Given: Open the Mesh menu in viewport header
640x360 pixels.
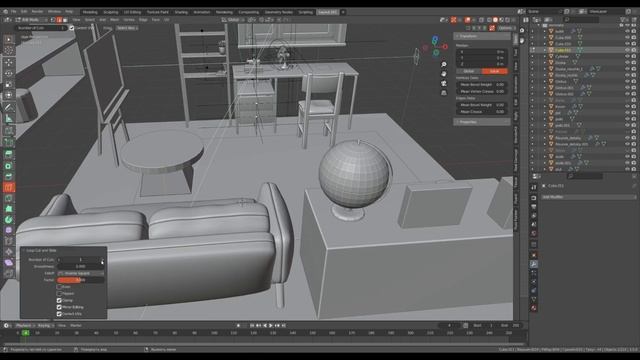Looking at the screenshot, I should [x=115, y=20].
